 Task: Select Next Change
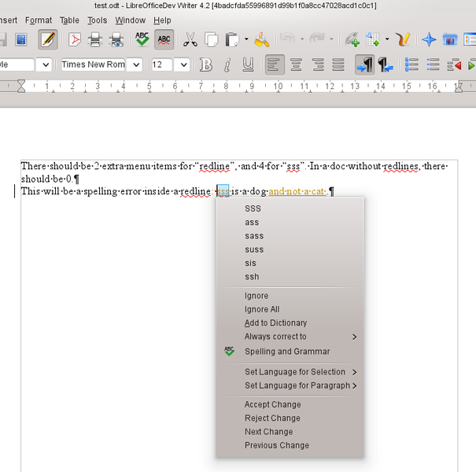pos(290,432)
